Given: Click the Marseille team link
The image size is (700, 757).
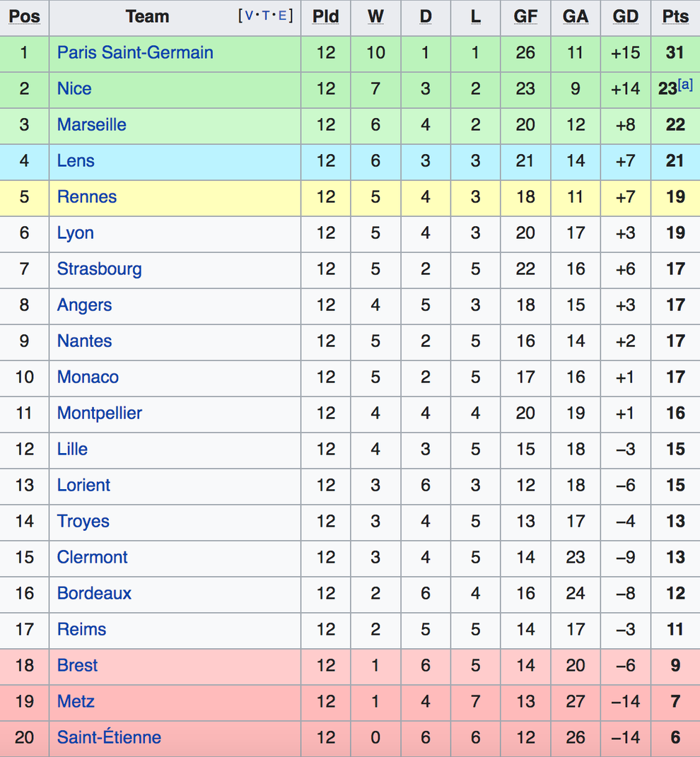Looking at the screenshot, I should pos(92,124).
